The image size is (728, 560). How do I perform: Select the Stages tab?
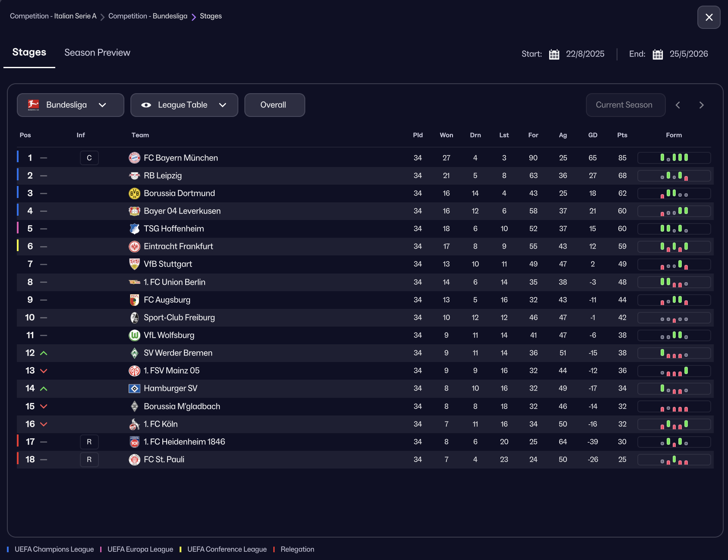pyautogui.click(x=29, y=53)
